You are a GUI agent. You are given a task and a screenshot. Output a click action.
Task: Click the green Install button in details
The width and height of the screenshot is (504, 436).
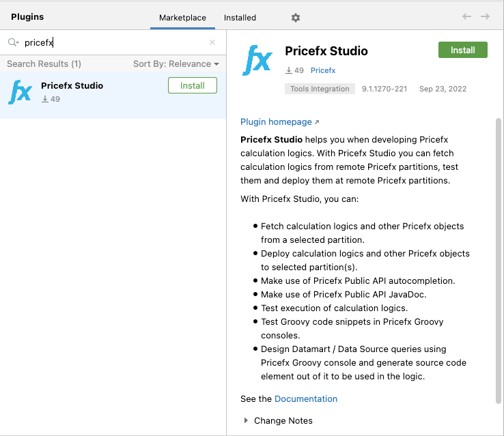462,50
